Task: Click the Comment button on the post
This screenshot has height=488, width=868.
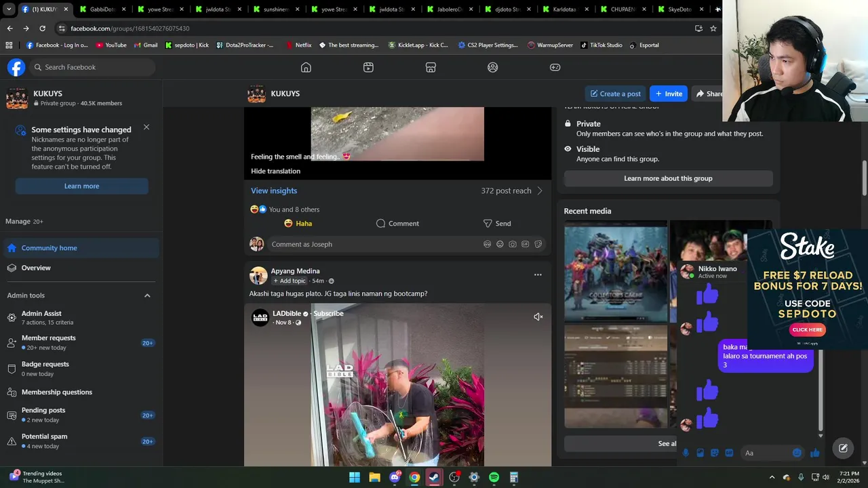Action: [397, 223]
